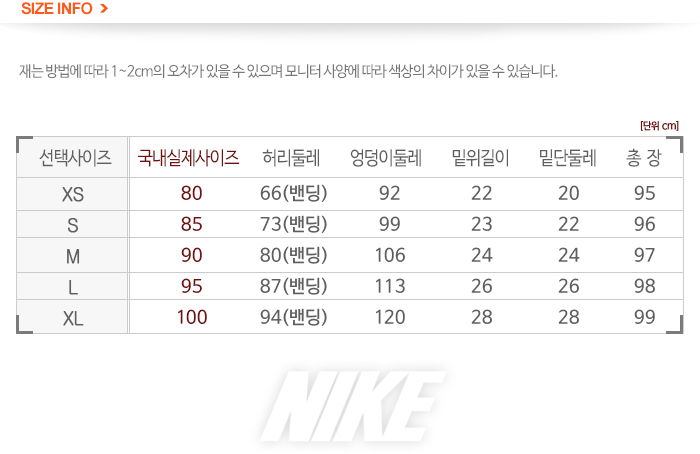Select the S size row label
The width and height of the screenshot is (700, 454).
tap(73, 225)
